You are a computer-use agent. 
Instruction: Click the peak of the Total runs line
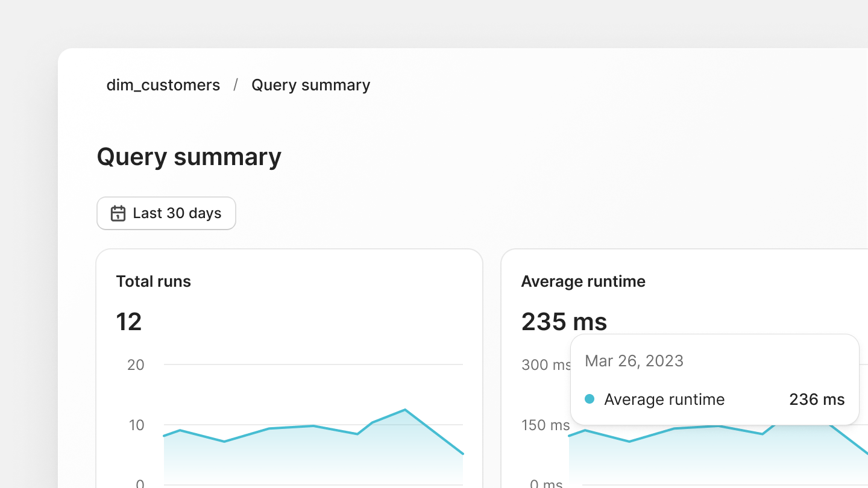(404, 410)
